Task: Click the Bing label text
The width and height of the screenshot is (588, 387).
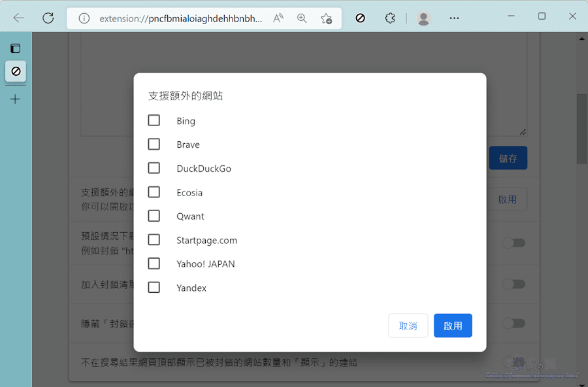Action: [186, 121]
